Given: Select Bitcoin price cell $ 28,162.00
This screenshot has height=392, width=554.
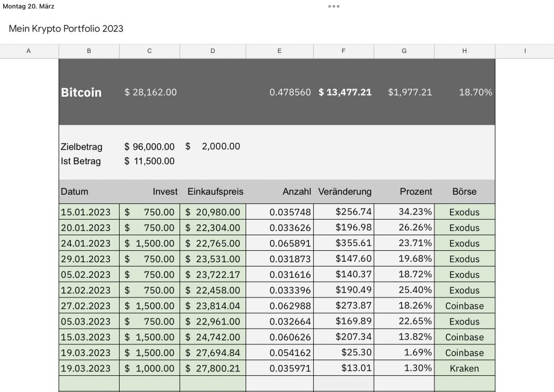Looking at the screenshot, I should point(149,92).
